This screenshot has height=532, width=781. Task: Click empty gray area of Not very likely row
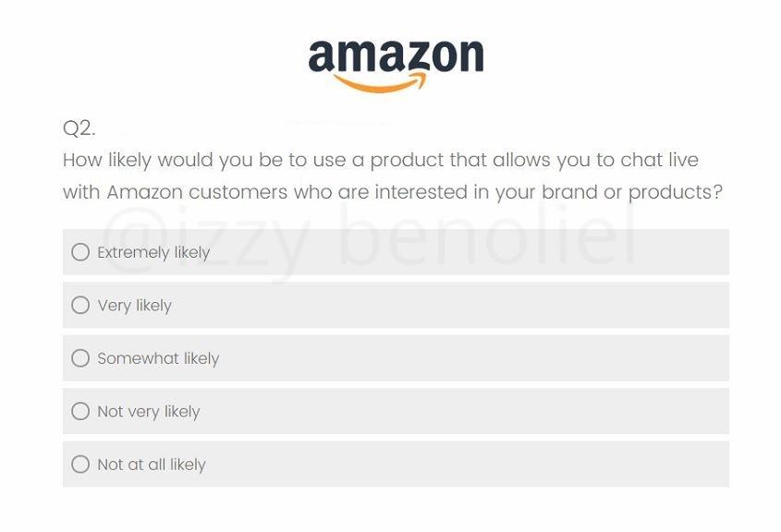(x=463, y=411)
